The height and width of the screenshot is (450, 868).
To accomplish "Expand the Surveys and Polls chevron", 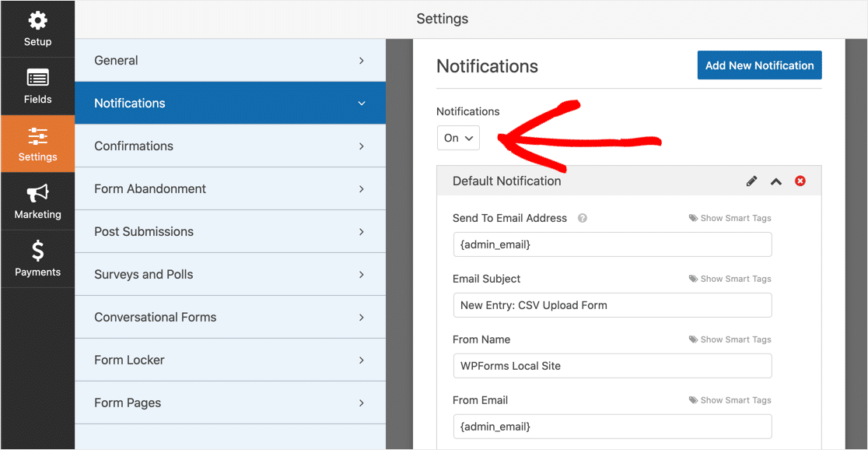I will [362, 274].
